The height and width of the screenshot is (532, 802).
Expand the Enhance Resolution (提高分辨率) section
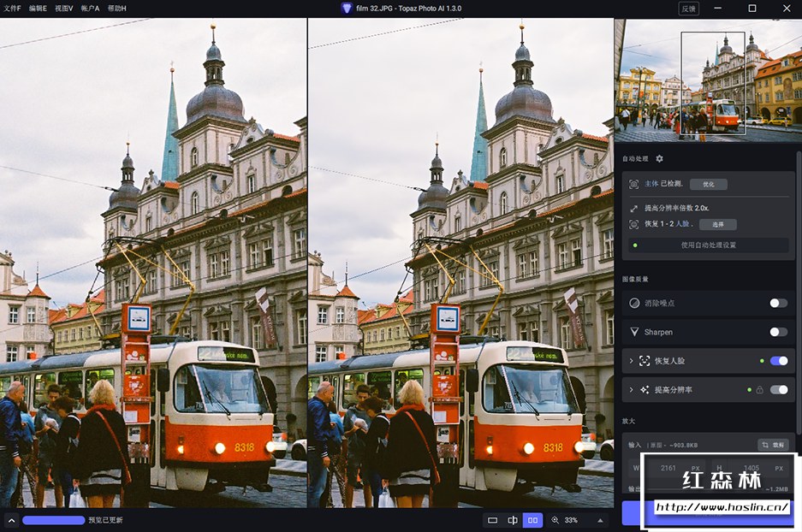pos(632,390)
